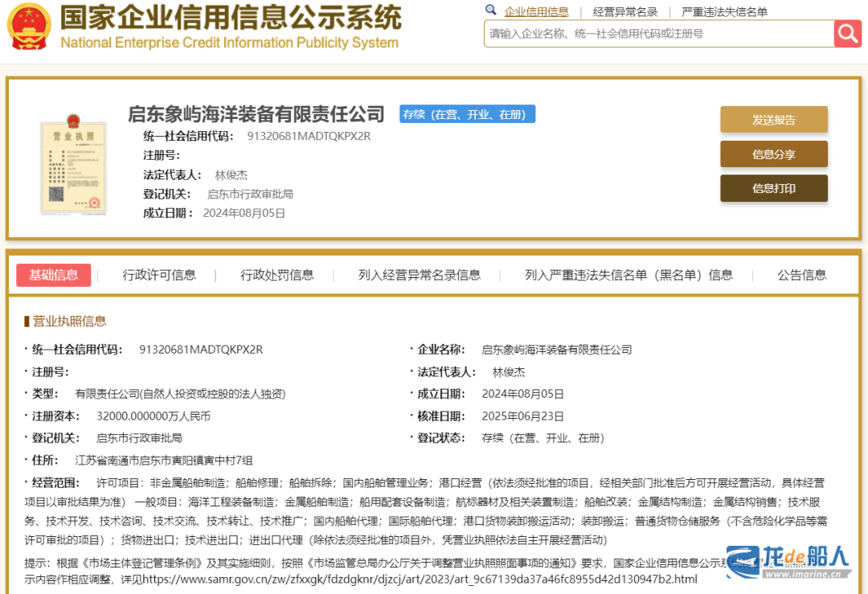This screenshot has height=594, width=868.
Task: Switch to the 公告信息 tab
Action: pos(801,274)
